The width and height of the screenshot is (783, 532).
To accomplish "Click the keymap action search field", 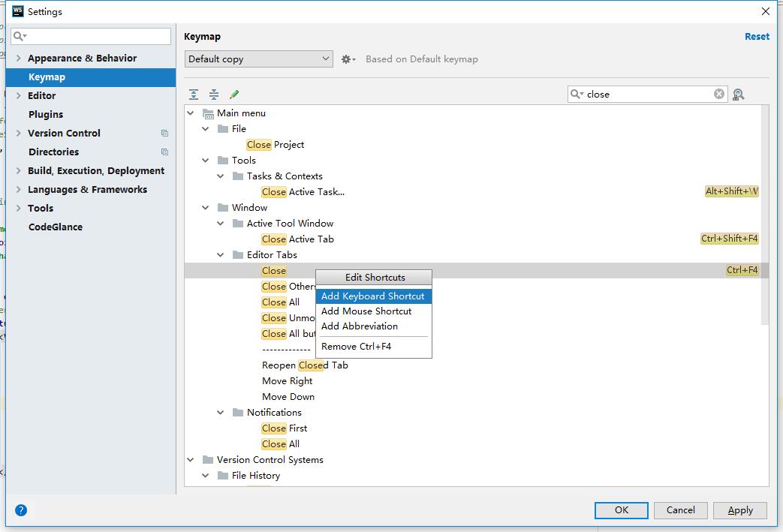I will (x=646, y=94).
